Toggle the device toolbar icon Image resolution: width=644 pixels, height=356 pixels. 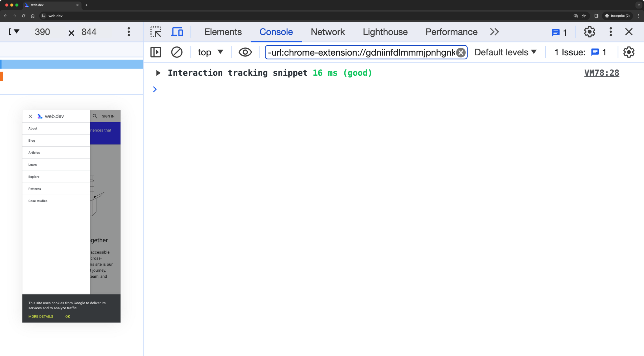pyautogui.click(x=177, y=32)
